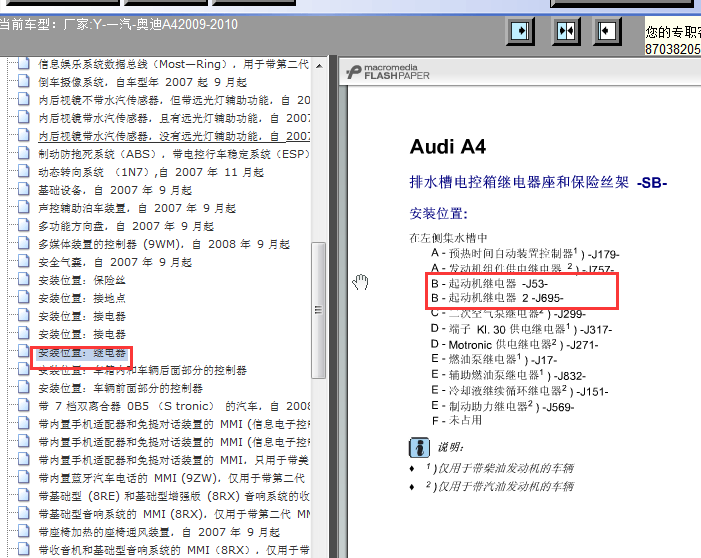Click the info note icon beside 说明

pyautogui.click(x=419, y=447)
